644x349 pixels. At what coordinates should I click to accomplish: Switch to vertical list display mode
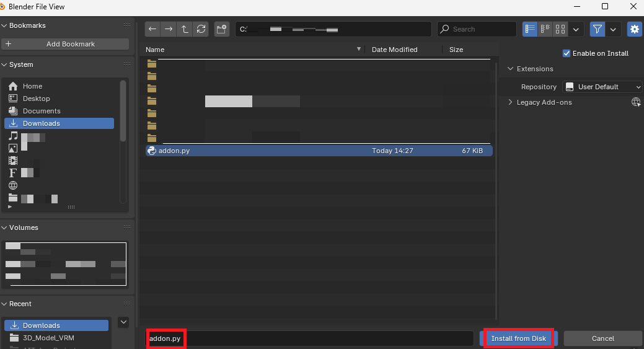pyautogui.click(x=530, y=29)
